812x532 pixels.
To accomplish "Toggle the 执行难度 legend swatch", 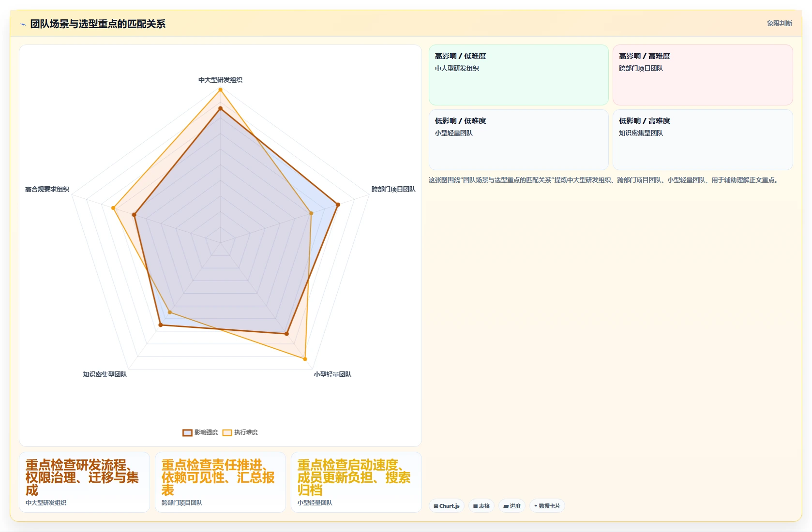I will coord(227,432).
